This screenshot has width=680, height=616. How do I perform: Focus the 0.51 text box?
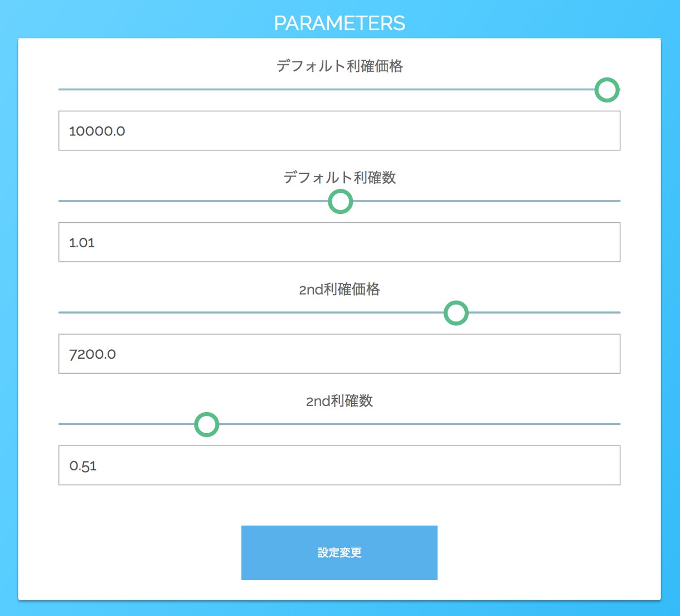pos(339,465)
